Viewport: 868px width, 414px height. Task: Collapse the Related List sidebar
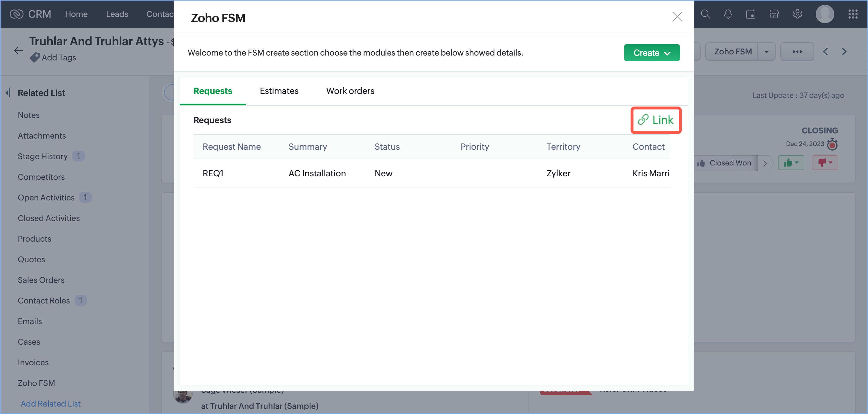click(8, 92)
